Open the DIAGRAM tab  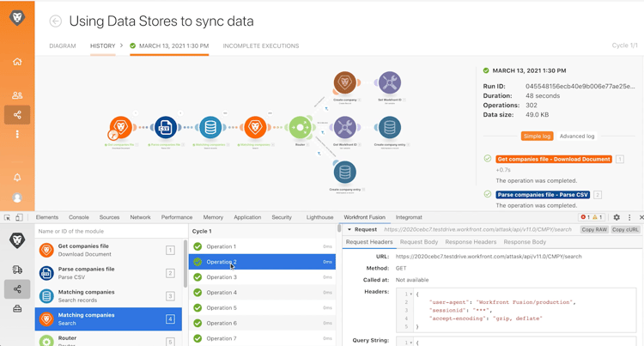click(63, 46)
